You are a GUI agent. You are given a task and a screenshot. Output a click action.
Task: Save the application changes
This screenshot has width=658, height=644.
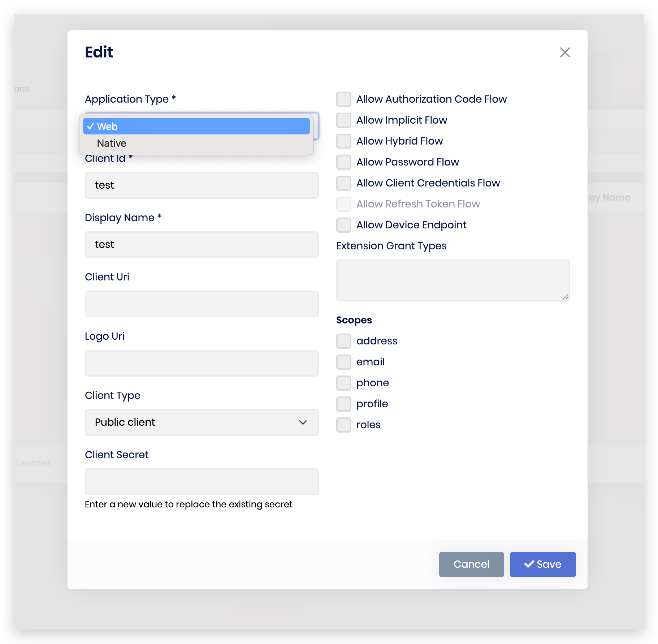point(542,564)
